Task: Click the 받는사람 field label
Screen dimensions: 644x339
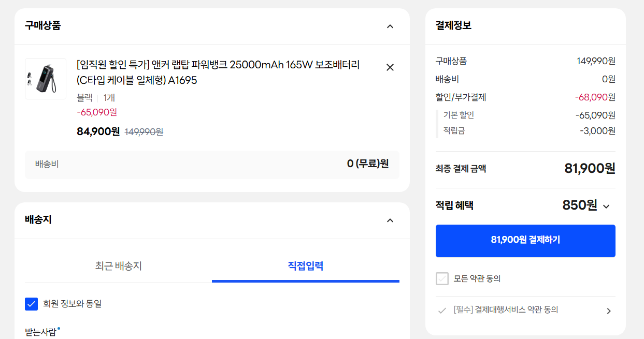Action: (x=40, y=332)
